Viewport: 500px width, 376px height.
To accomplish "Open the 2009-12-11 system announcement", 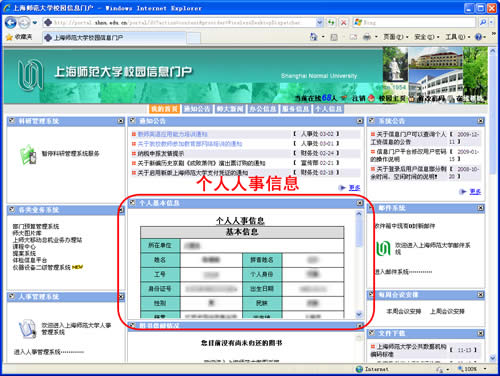I will 408,138.
